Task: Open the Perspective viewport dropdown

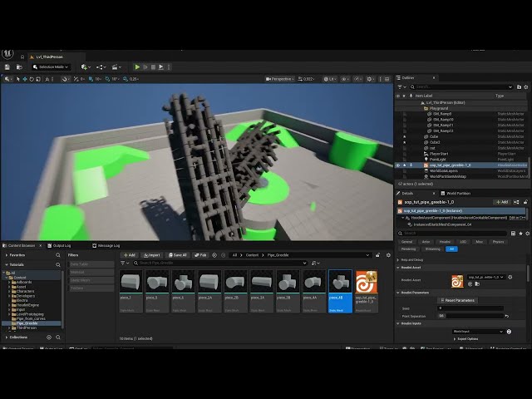Action: point(279,79)
